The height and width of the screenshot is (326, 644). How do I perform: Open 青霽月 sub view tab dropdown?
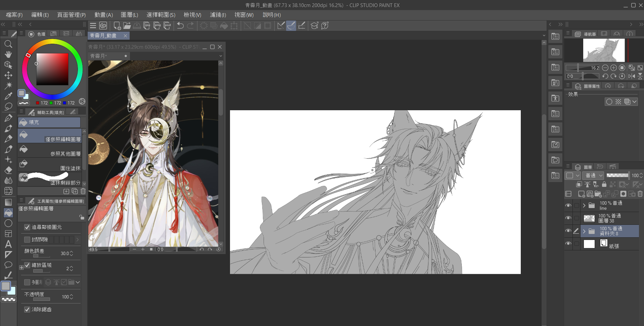tap(221, 56)
